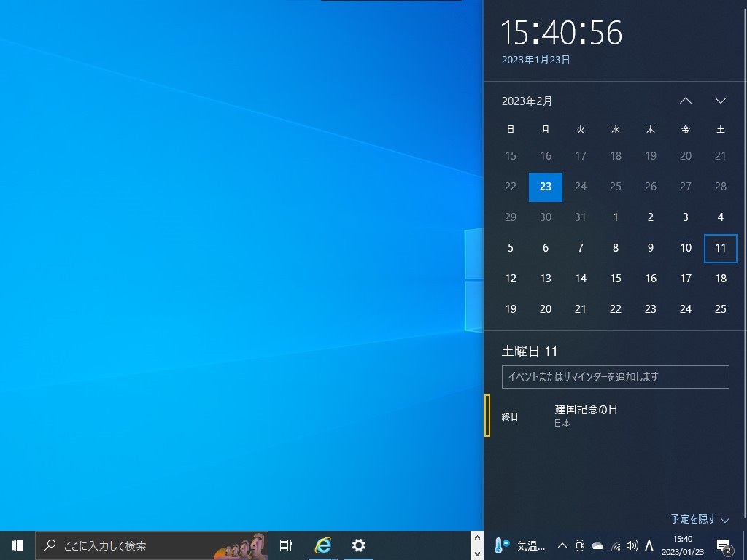747x560 pixels.
Task: Open Task View on the taskbar
Action: pyautogui.click(x=285, y=545)
